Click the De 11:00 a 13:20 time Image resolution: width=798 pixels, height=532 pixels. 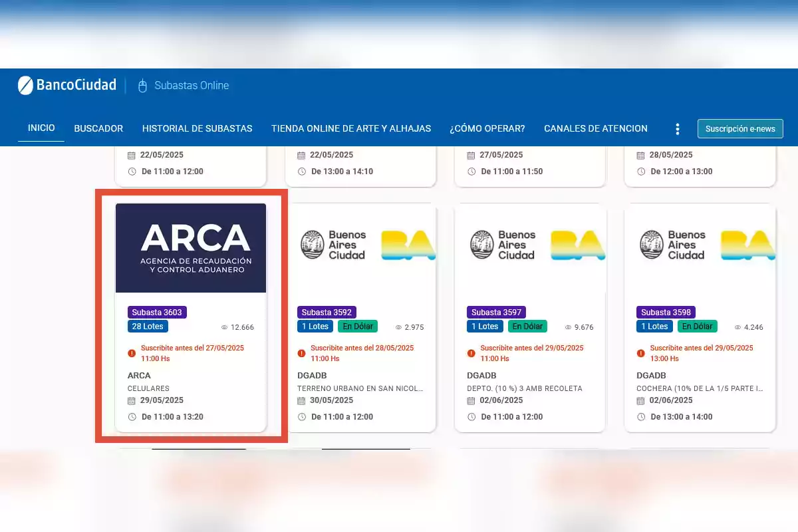point(173,417)
